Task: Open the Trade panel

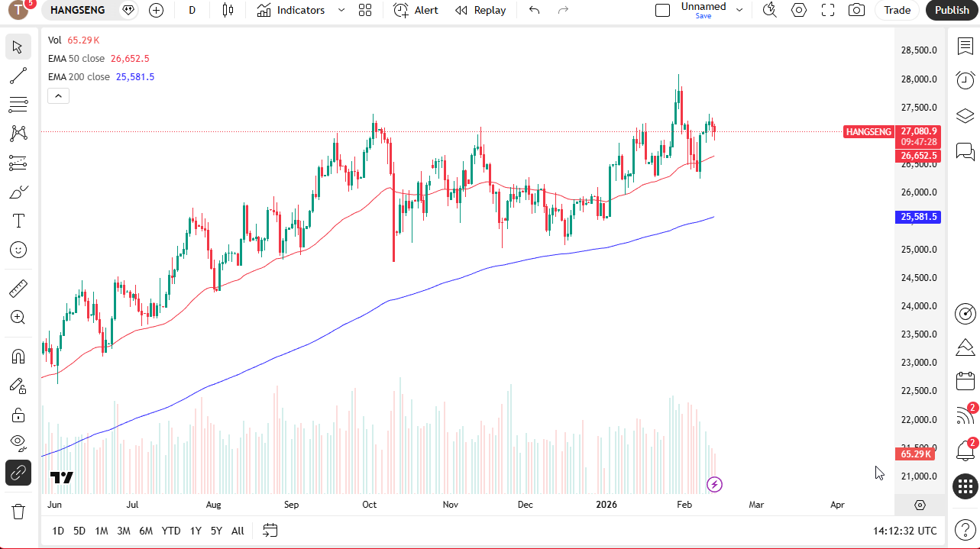Action: 897,10
